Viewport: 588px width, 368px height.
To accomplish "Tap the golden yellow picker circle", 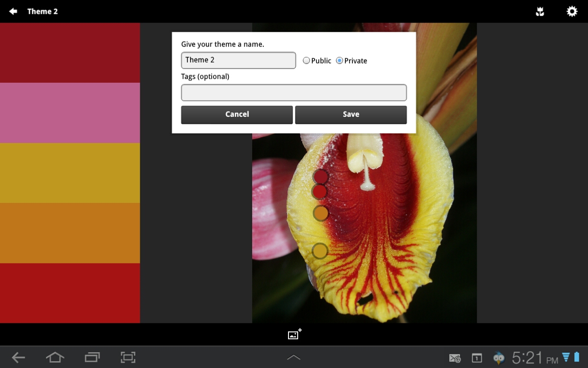I will click(x=320, y=251).
